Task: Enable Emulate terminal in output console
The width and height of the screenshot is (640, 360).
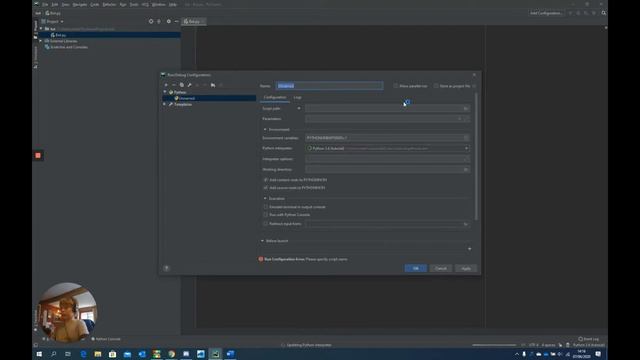Action: pos(266,207)
